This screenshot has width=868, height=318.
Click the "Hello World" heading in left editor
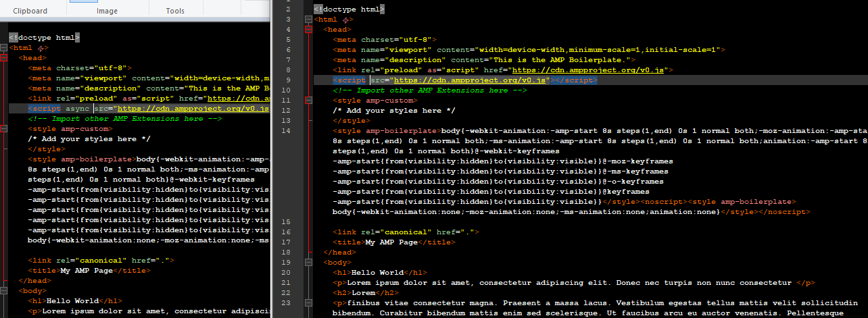tap(73, 301)
